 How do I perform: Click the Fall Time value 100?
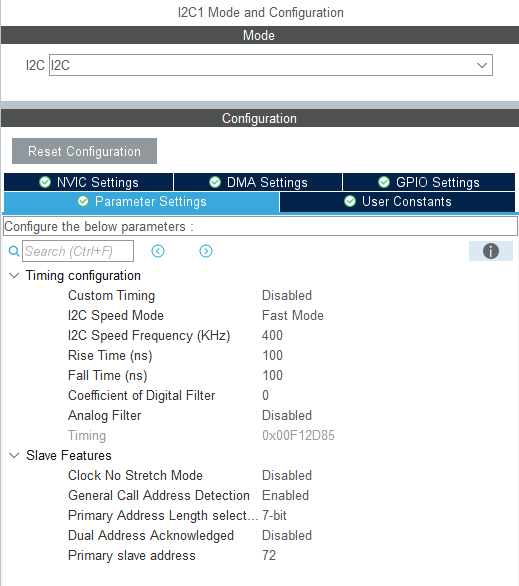272,376
